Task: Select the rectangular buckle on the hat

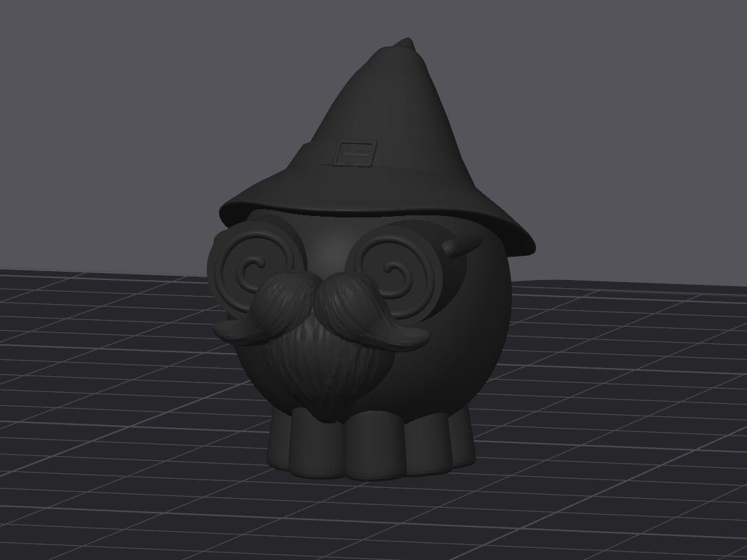Action: [x=356, y=153]
